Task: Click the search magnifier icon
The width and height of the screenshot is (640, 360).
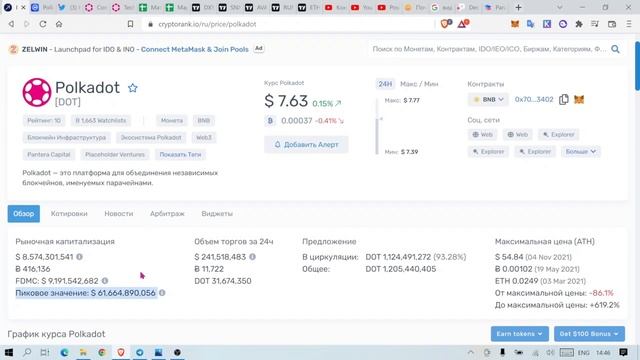Action: [616, 49]
